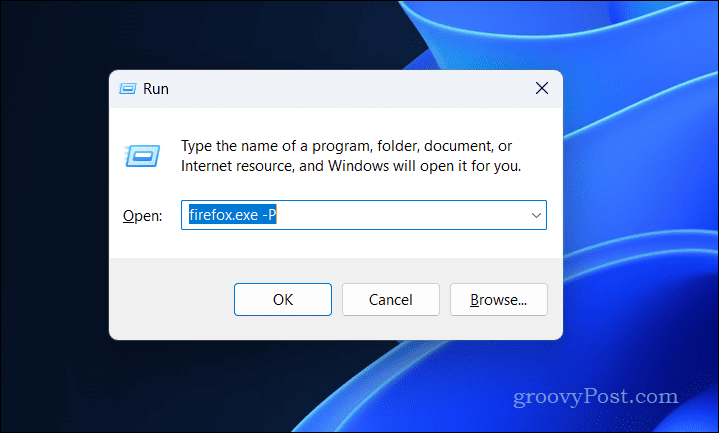Close the Run dialog with the X
Image resolution: width=719 pixels, height=433 pixels.
(542, 88)
